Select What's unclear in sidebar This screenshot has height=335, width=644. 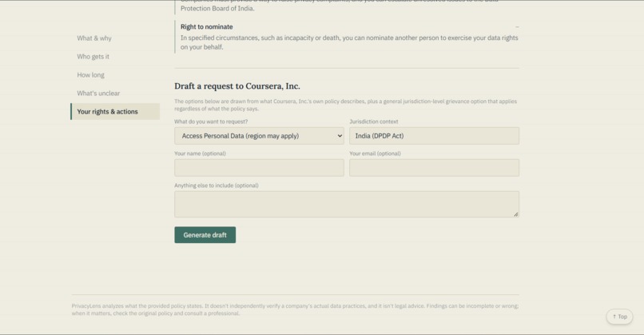pos(98,94)
